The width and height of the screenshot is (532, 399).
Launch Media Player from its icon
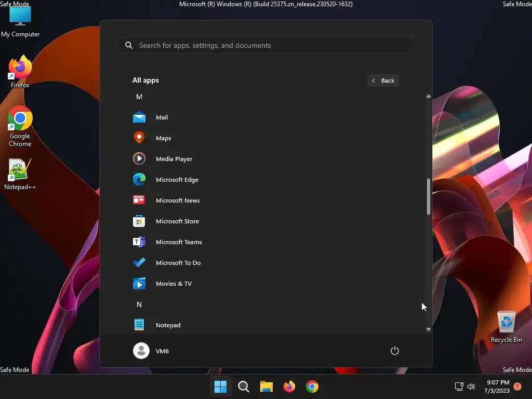tap(139, 159)
